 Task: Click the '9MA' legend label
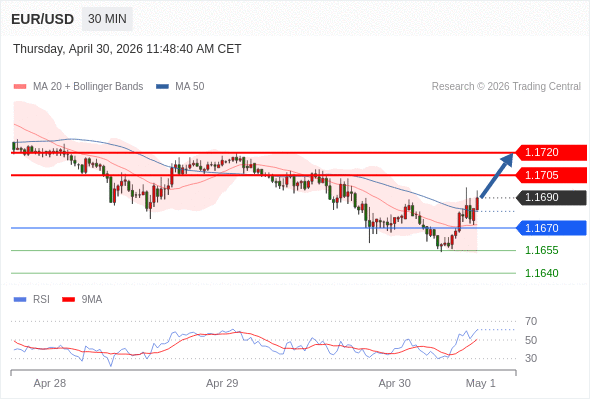[x=92, y=300]
